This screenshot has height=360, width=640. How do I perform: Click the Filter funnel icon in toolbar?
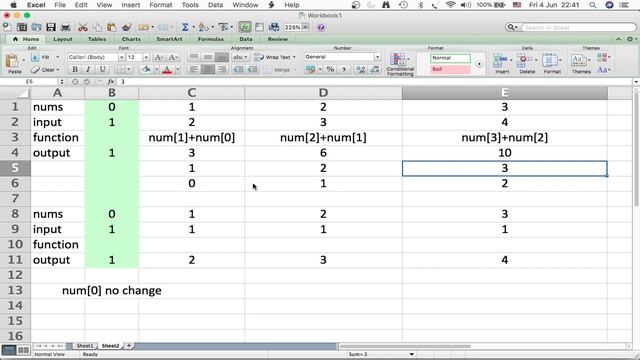pos(223,27)
